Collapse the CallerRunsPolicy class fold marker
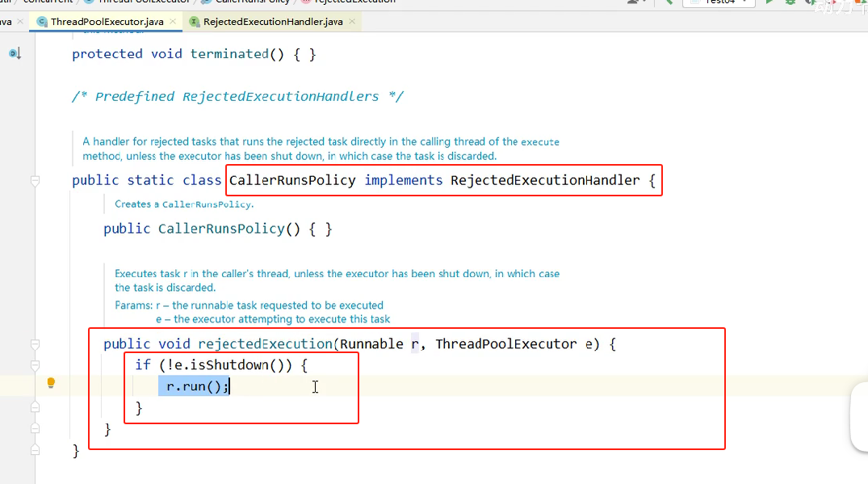 (35, 180)
